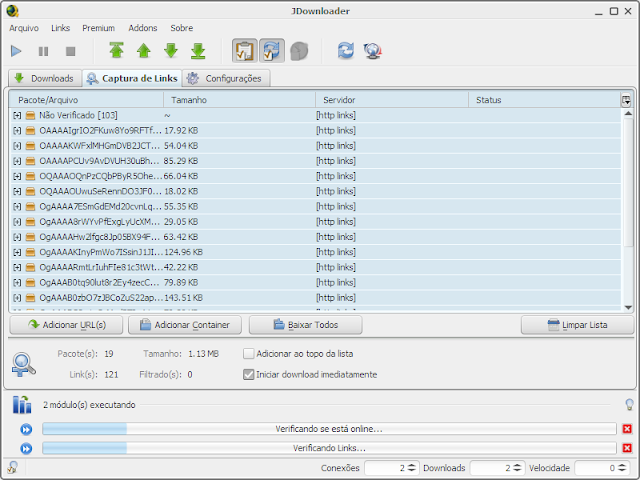
Task: Adjust Velocidade with spinner arrows
Action: (x=622, y=468)
